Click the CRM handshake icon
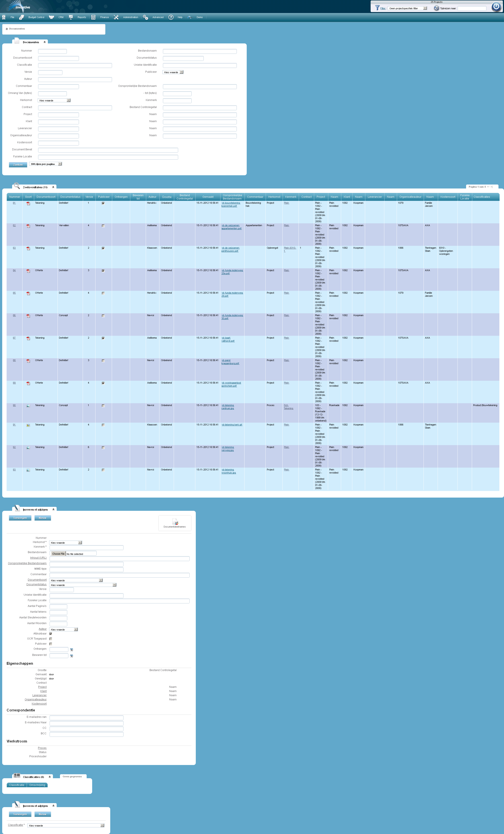The width and height of the screenshot is (504, 834). click(x=51, y=17)
